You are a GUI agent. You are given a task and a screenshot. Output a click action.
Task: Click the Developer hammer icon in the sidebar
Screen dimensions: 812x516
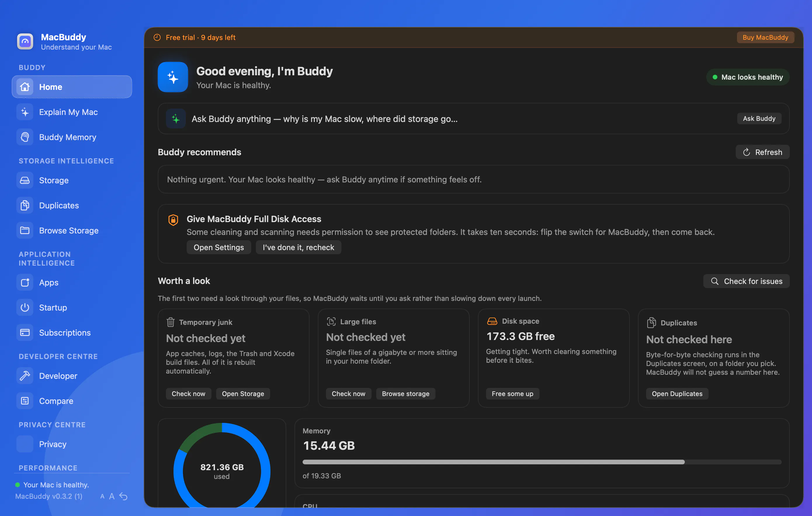click(25, 375)
